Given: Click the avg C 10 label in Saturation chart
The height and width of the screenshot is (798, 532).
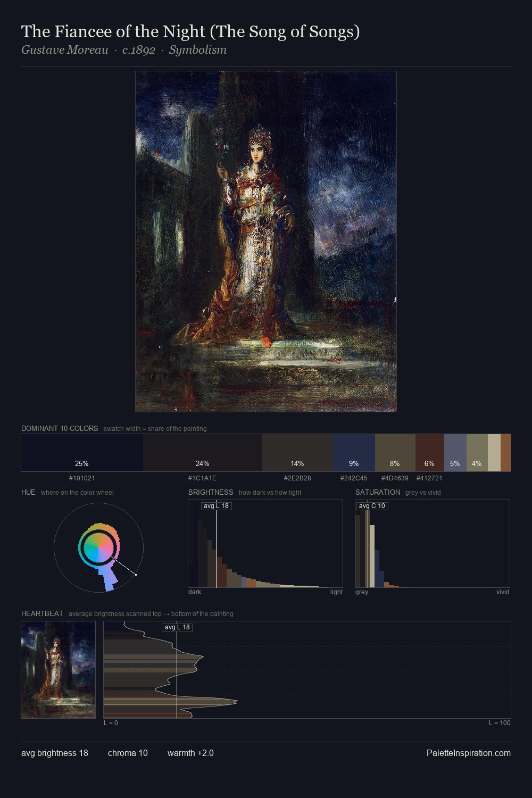Looking at the screenshot, I should pos(372,506).
